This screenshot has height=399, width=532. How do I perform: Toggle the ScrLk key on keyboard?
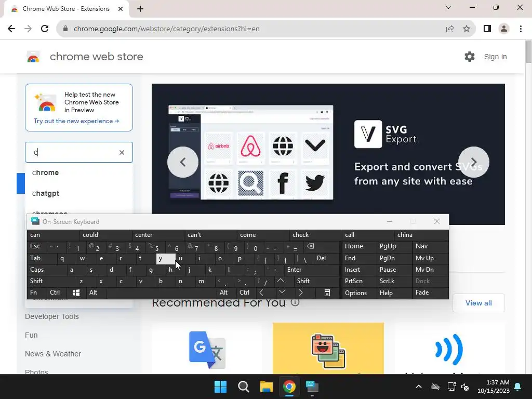(x=394, y=281)
